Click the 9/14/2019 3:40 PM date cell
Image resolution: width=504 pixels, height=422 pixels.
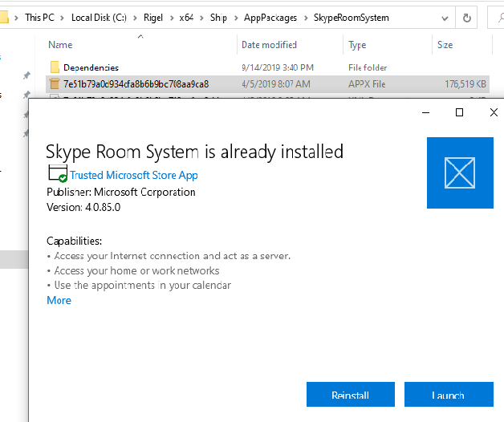point(278,67)
